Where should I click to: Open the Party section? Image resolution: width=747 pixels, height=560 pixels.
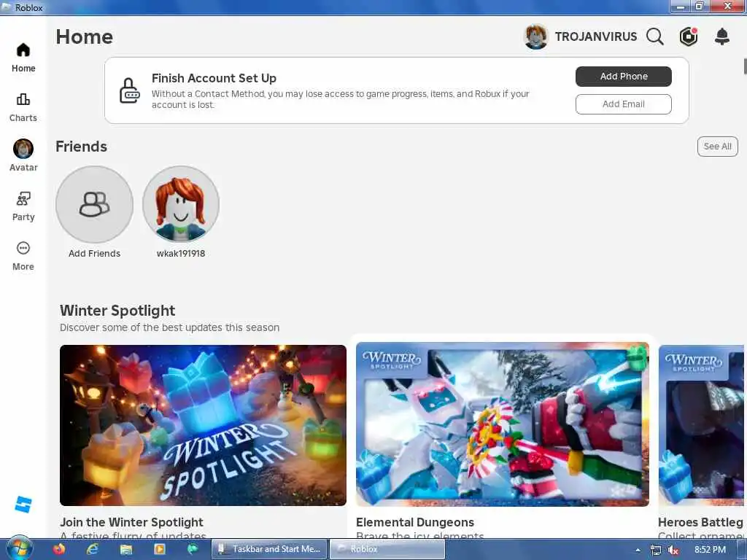click(23, 206)
